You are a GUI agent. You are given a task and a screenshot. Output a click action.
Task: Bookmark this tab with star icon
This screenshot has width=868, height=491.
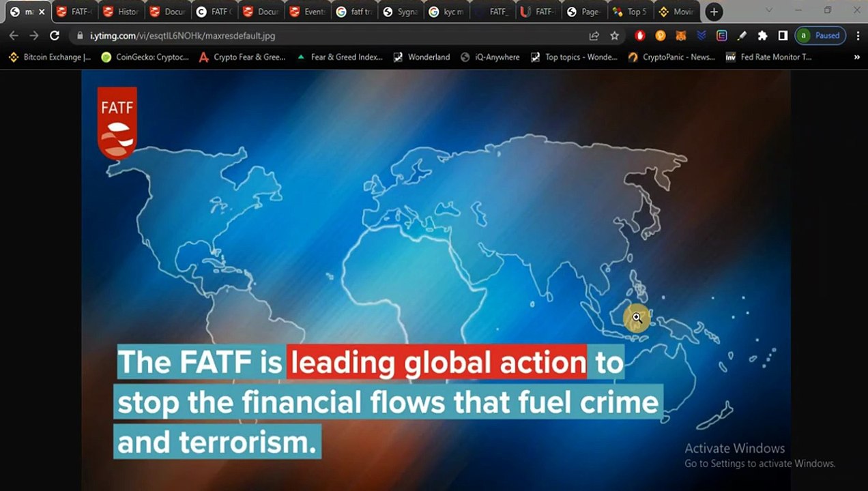point(615,35)
